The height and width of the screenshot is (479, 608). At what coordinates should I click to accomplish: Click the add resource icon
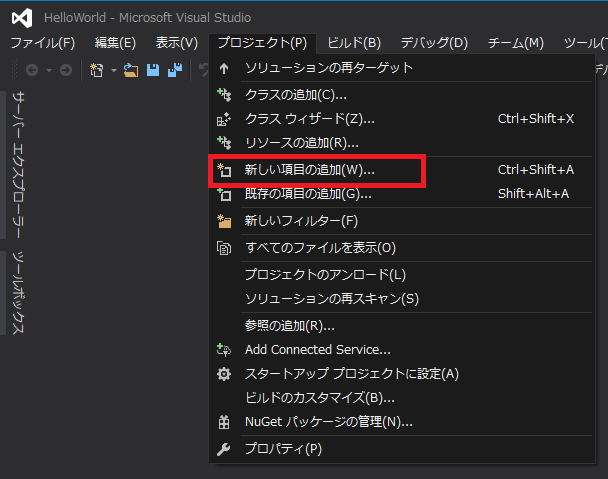click(224, 143)
